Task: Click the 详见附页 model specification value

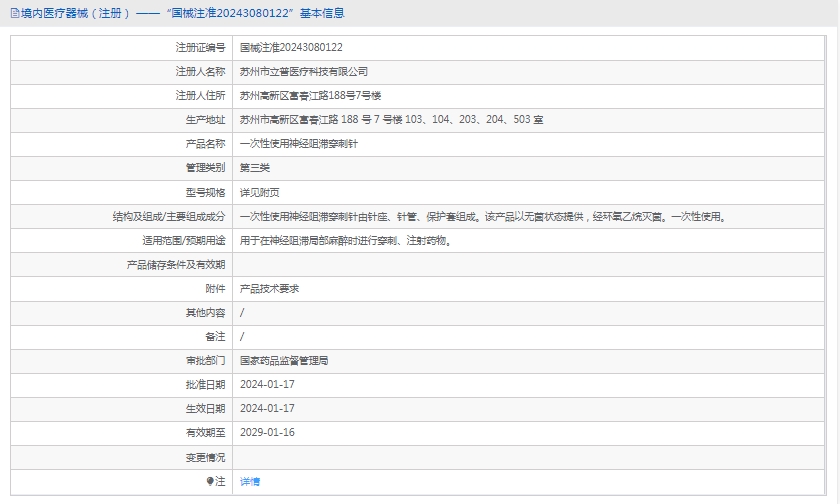Action: click(260, 192)
